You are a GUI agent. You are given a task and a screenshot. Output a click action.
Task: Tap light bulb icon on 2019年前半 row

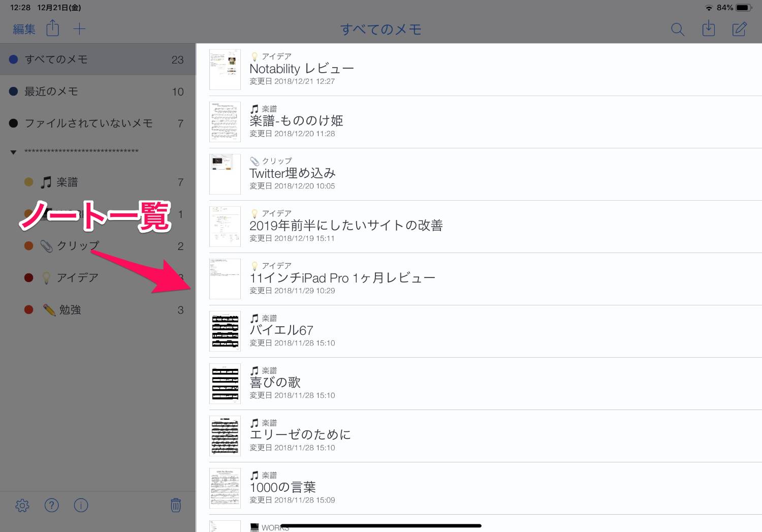(x=255, y=214)
